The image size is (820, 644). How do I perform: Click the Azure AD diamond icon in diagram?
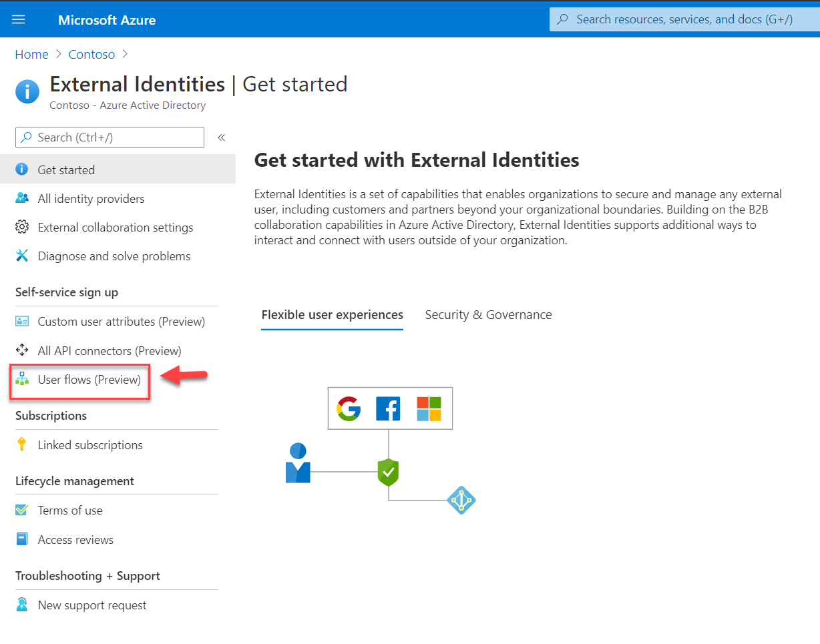(x=461, y=500)
